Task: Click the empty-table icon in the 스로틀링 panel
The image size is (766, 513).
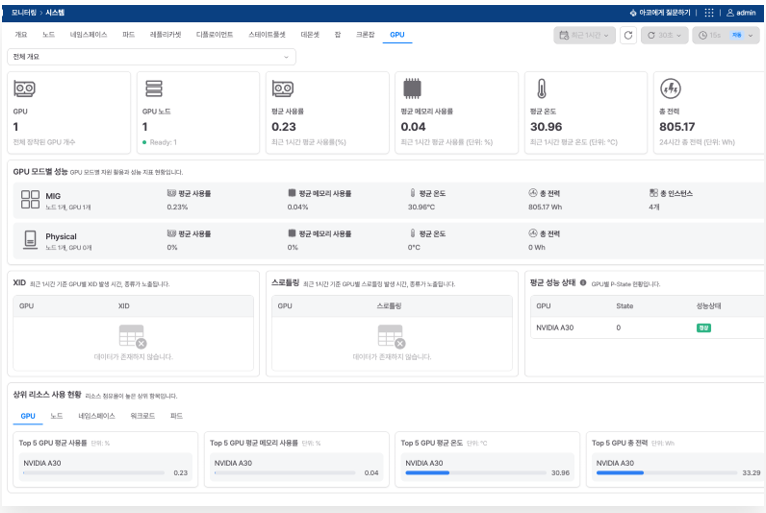Action: (x=391, y=337)
